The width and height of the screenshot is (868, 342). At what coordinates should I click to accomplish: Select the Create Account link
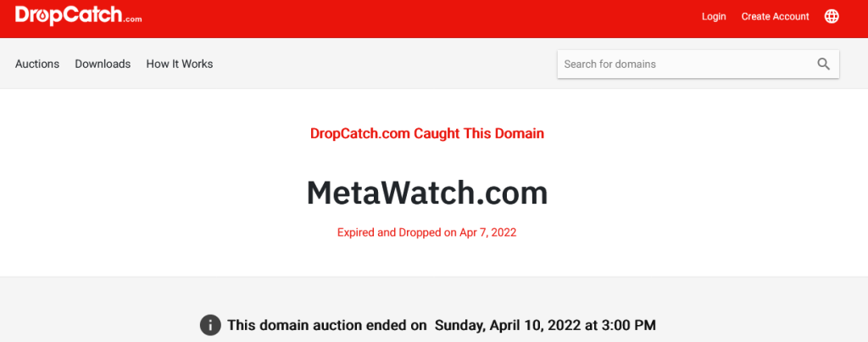tap(775, 17)
